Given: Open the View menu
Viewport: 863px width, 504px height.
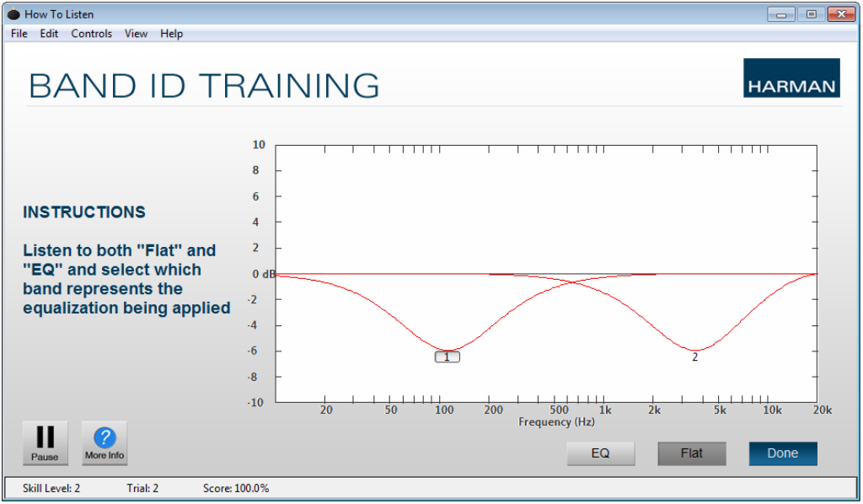Looking at the screenshot, I should [136, 34].
